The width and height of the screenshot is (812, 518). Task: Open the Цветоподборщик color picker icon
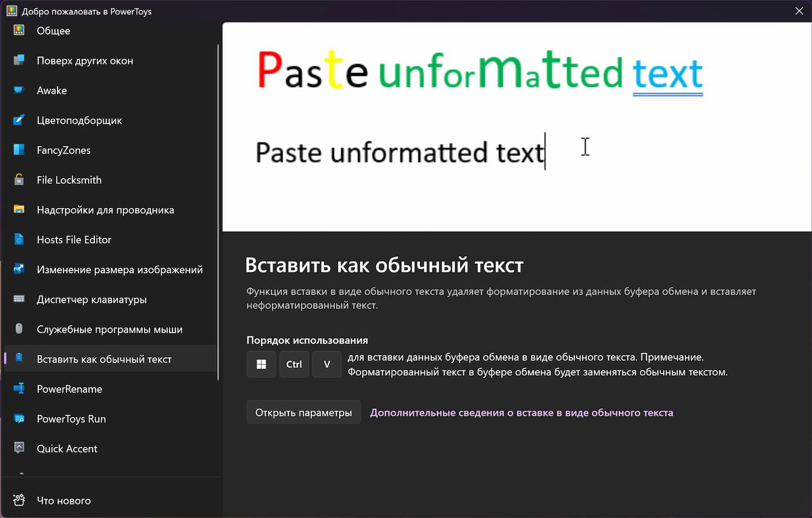pyautogui.click(x=19, y=120)
